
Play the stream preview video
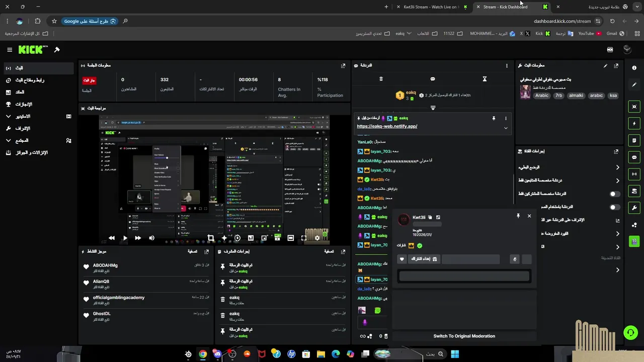tap(125, 238)
